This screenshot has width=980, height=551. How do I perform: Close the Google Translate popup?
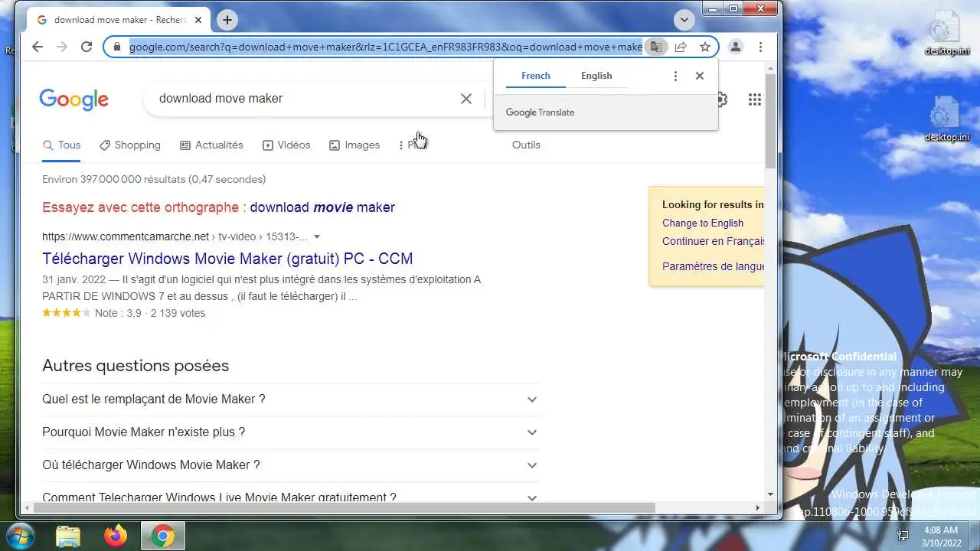pos(699,76)
